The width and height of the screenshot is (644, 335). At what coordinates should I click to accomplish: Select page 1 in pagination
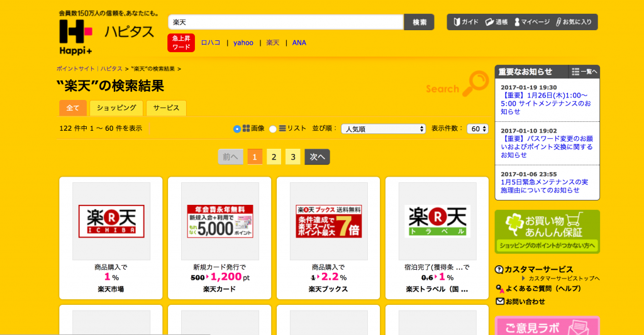255,157
